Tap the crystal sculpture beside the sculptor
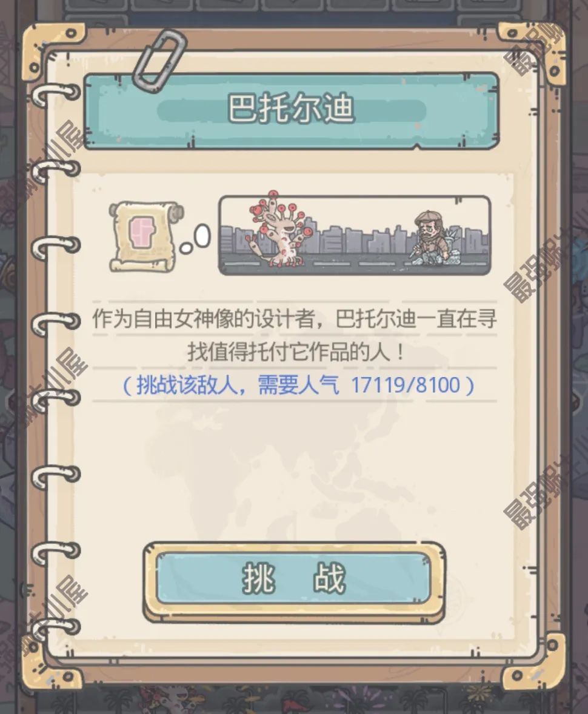This screenshot has height=714, width=588. [454, 246]
